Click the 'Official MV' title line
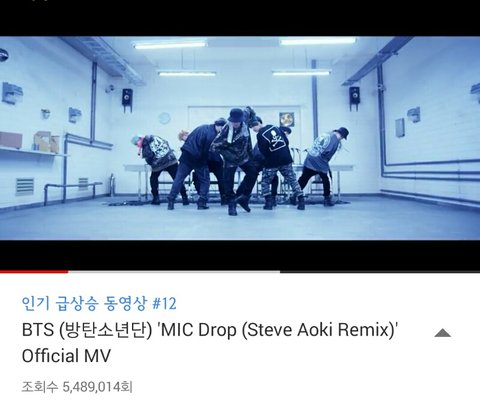480x407 pixels. 66,356
